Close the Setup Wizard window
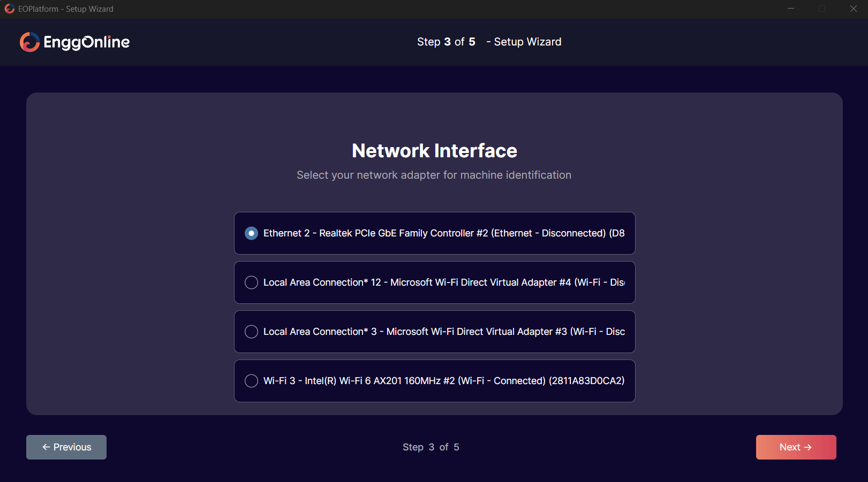Image resolution: width=868 pixels, height=482 pixels. click(x=854, y=9)
